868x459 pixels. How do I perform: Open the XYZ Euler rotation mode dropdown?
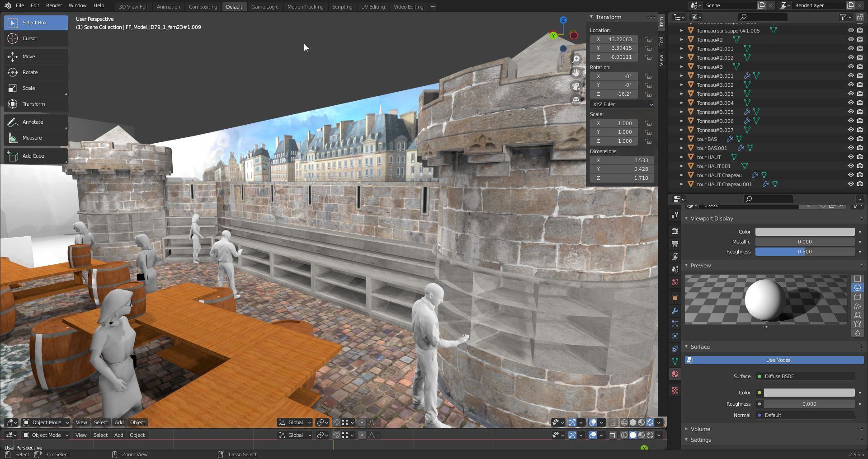pos(622,104)
